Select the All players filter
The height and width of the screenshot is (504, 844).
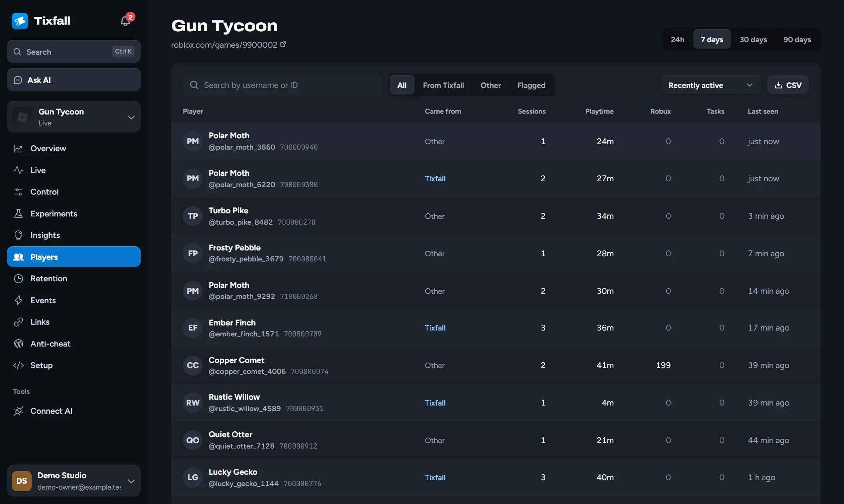click(402, 85)
